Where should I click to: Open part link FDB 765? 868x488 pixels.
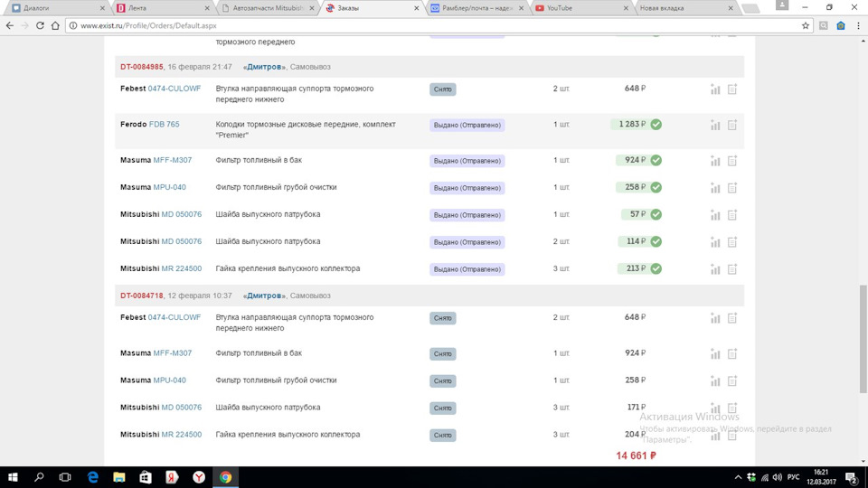164,124
